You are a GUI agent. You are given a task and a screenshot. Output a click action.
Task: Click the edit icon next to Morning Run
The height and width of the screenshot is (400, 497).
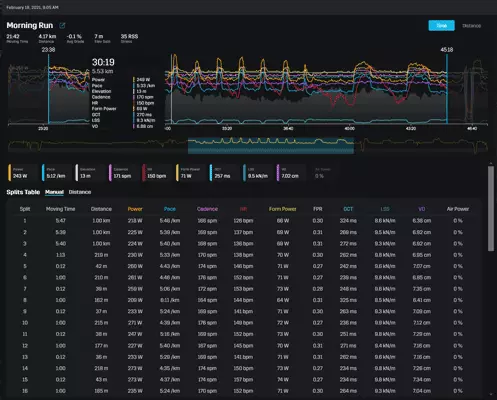tap(62, 25)
